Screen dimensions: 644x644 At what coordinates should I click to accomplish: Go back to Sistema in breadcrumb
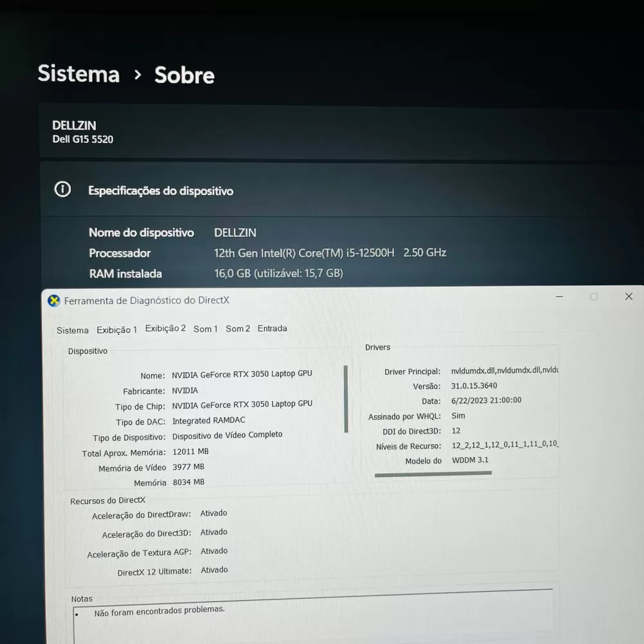[x=79, y=73]
